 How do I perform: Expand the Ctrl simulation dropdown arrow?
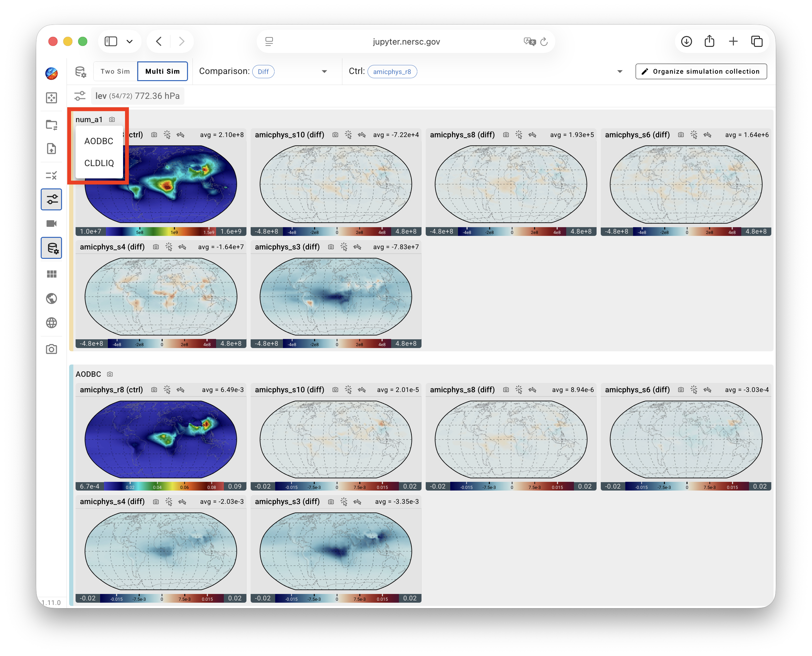[x=620, y=71]
